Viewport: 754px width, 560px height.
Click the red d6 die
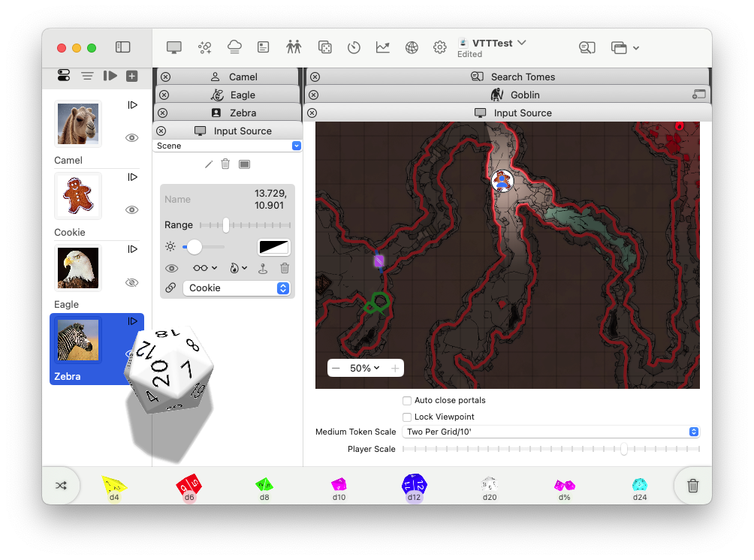click(188, 485)
